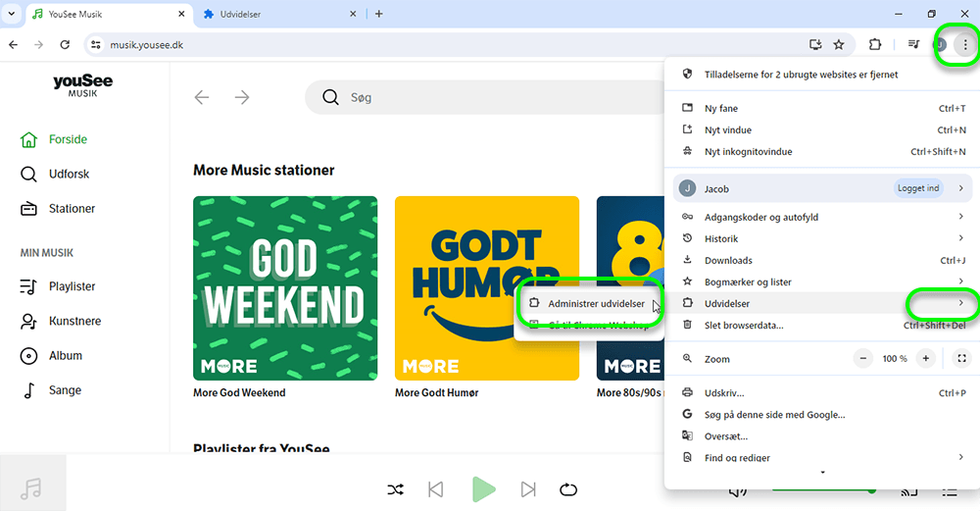
Task: Switch to the Udvidelser tab
Action: tap(276, 14)
